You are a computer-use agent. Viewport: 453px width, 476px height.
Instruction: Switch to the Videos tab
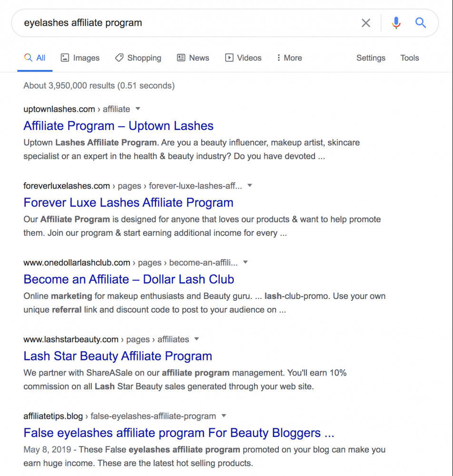click(243, 58)
